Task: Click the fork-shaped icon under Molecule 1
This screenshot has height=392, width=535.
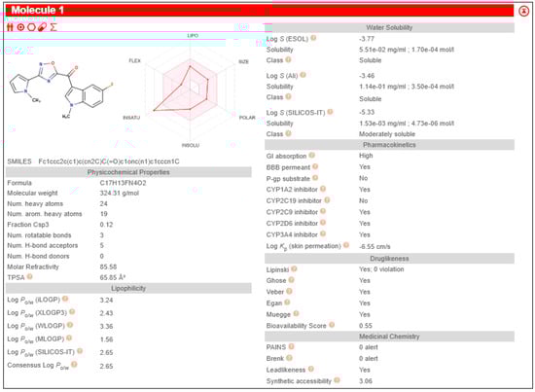Action: coord(10,27)
